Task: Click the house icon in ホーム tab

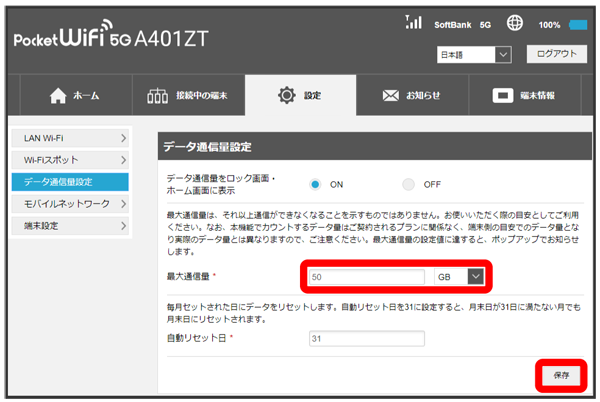Action: pos(57,96)
